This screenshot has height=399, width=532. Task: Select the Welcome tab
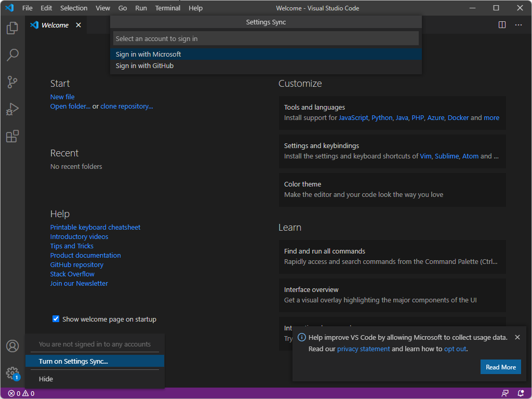point(55,25)
